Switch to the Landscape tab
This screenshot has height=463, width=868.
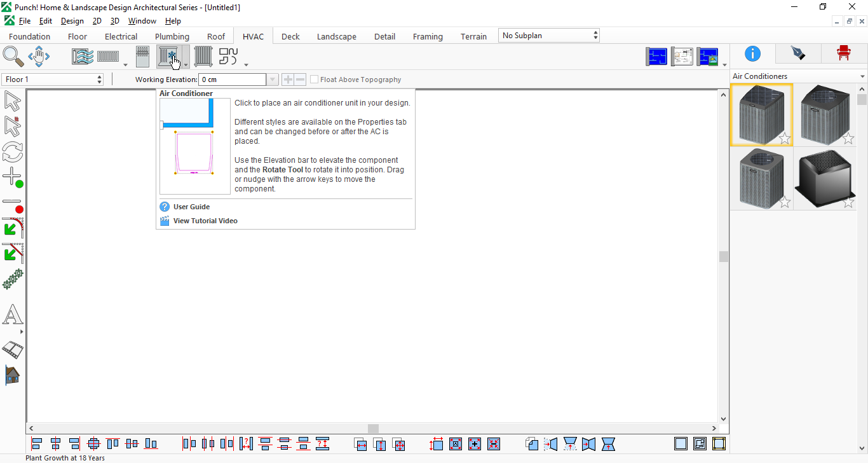[337, 36]
